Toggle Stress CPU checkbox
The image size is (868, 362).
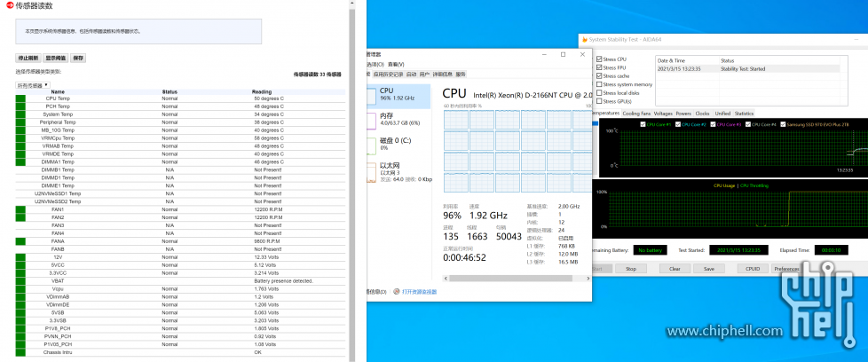599,59
